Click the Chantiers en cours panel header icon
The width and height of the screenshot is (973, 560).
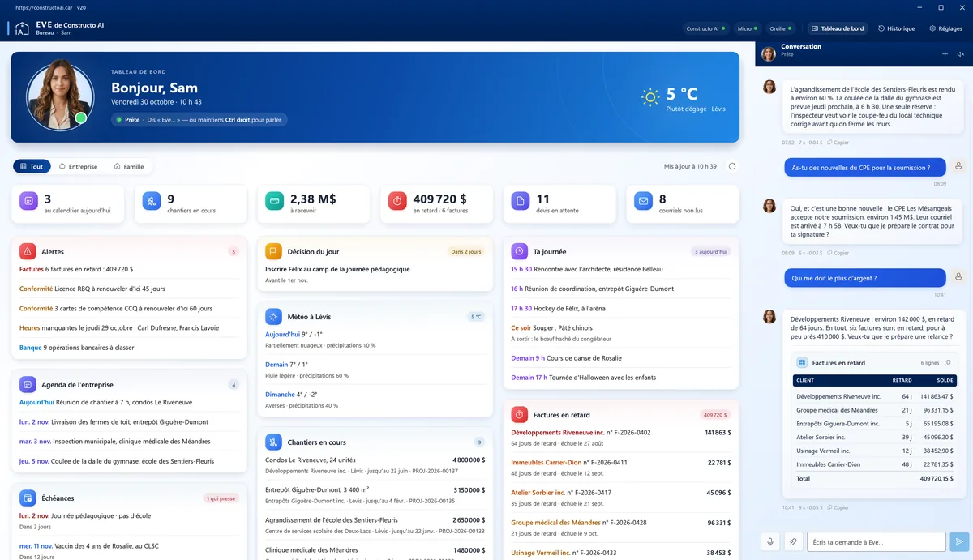[273, 442]
